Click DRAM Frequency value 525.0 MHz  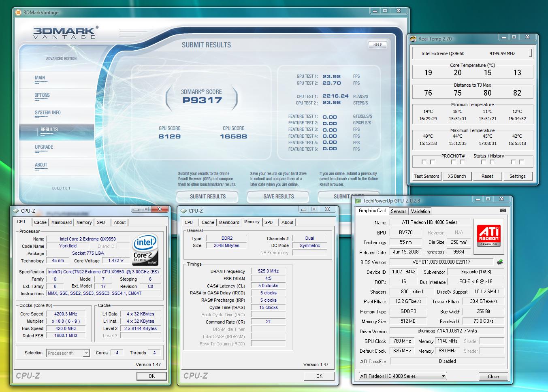[x=269, y=271]
